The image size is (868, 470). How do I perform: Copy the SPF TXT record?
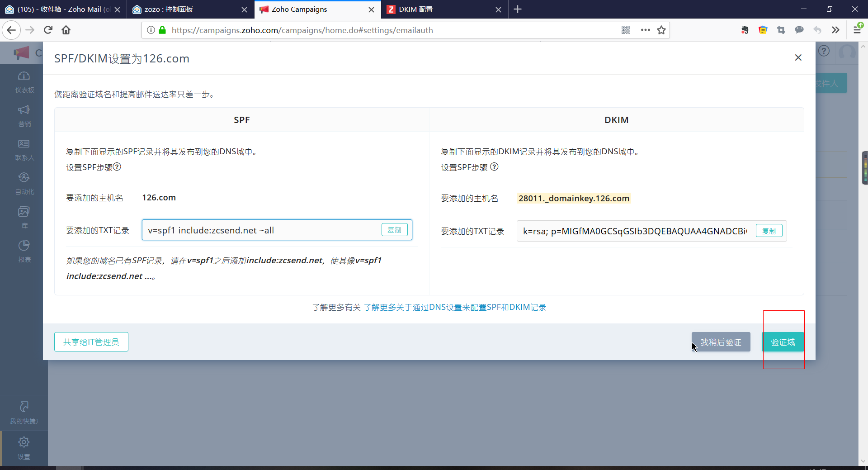[x=394, y=230]
